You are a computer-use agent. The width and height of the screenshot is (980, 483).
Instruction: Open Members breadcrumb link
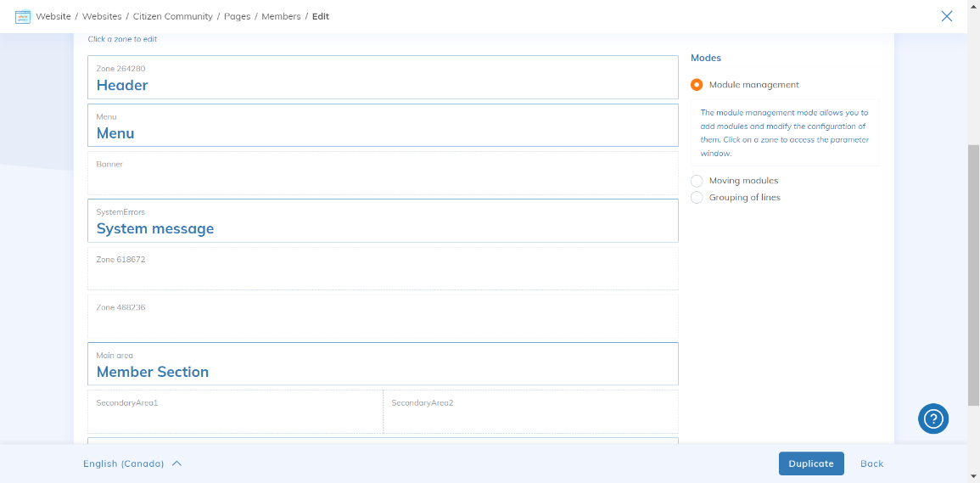[x=281, y=17]
